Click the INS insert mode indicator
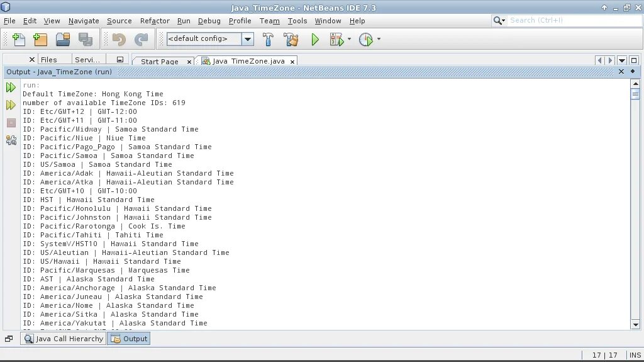 (635, 355)
